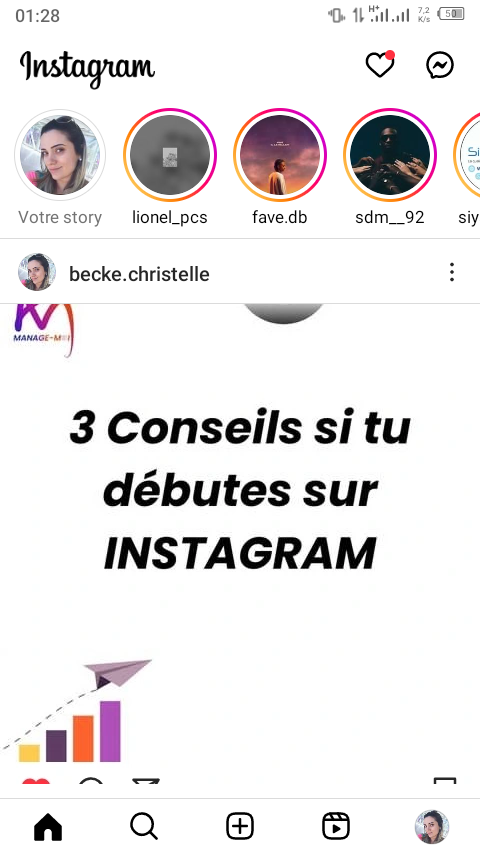The height and width of the screenshot is (854, 480).
Task: View sdm__92 story
Action: tap(390, 155)
